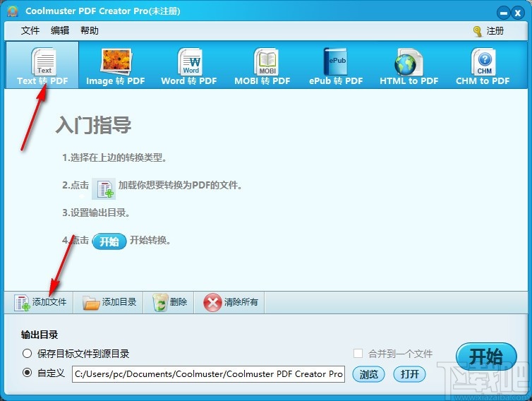Viewport: 532px width, 401px height.
Task: Open the 帮助 menu
Action: point(89,31)
